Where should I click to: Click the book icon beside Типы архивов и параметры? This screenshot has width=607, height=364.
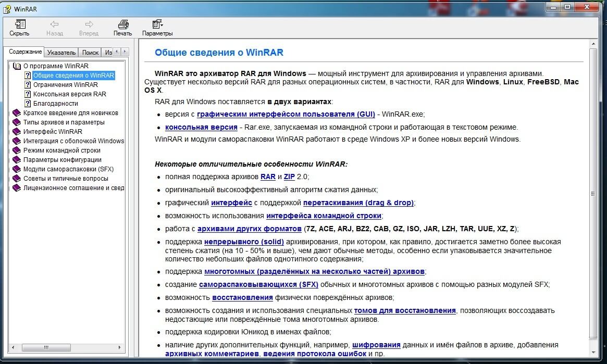17,122
